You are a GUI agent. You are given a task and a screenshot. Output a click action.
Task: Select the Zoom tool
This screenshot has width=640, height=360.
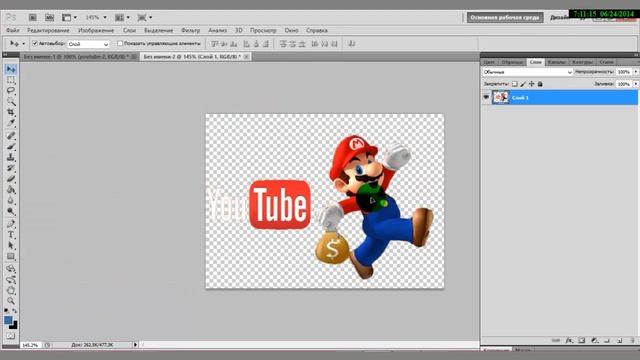click(x=11, y=301)
